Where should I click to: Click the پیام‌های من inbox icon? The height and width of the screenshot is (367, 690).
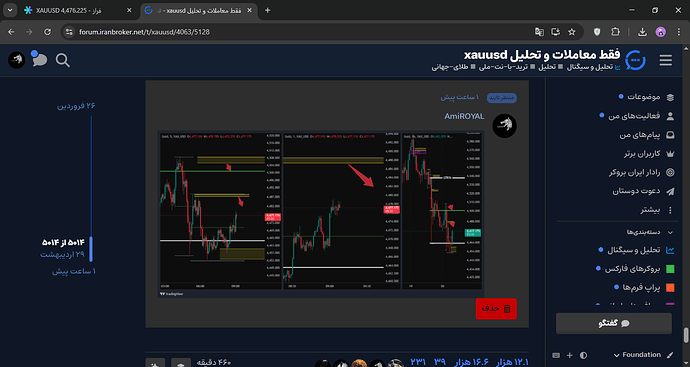tap(670, 135)
